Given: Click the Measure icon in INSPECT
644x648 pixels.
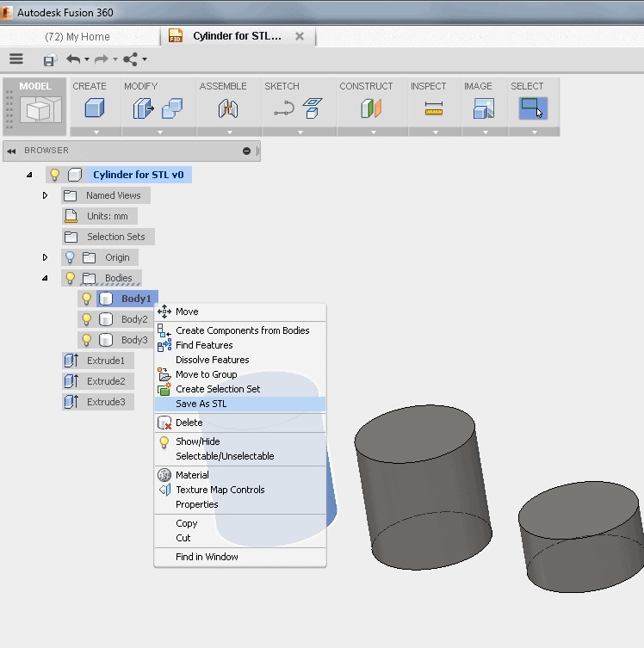Looking at the screenshot, I should pyautogui.click(x=434, y=108).
